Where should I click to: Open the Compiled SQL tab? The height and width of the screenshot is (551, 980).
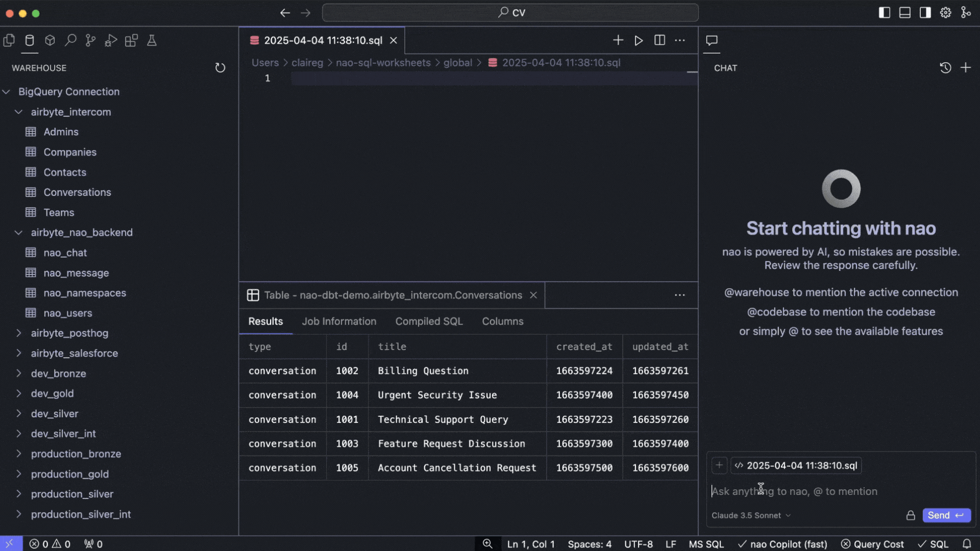(429, 321)
